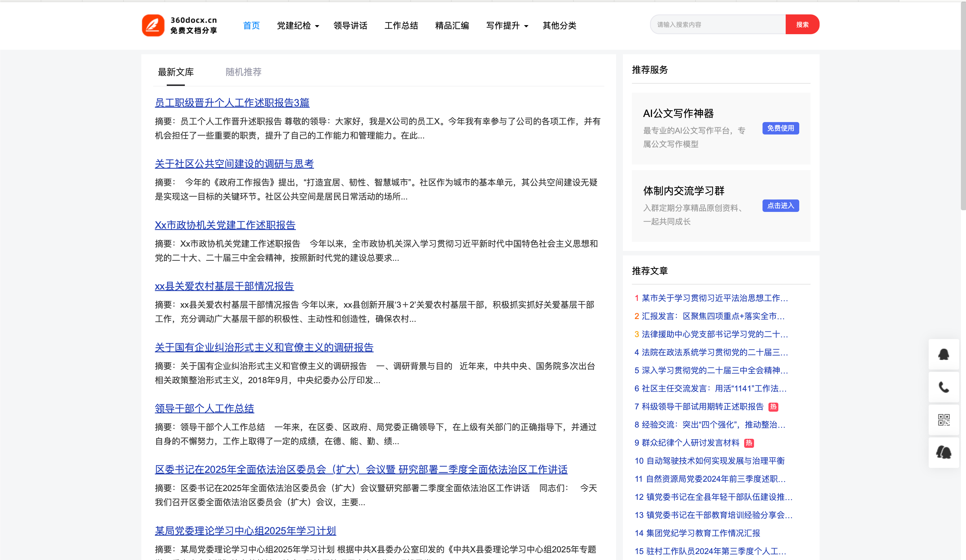Select the 最新文库 tab
The height and width of the screenshot is (560, 966).
pos(176,72)
